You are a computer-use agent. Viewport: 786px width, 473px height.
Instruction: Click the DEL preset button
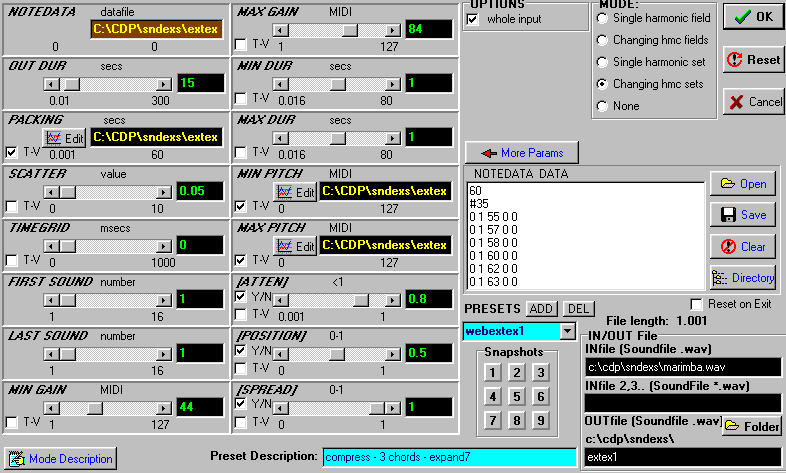coord(578,309)
